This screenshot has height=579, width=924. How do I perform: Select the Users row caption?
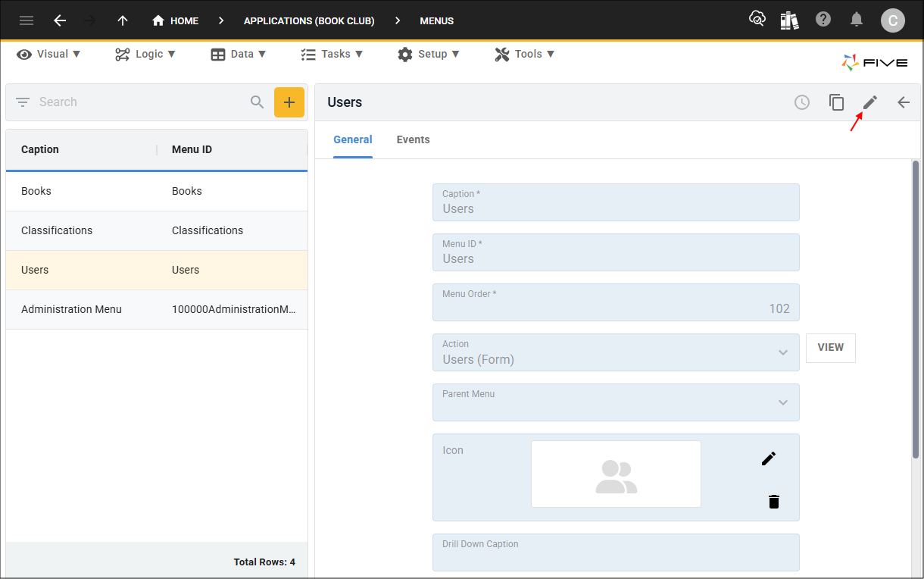(x=35, y=270)
